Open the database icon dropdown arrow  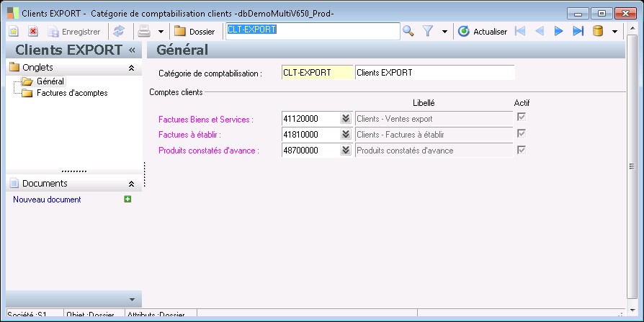click(x=614, y=32)
